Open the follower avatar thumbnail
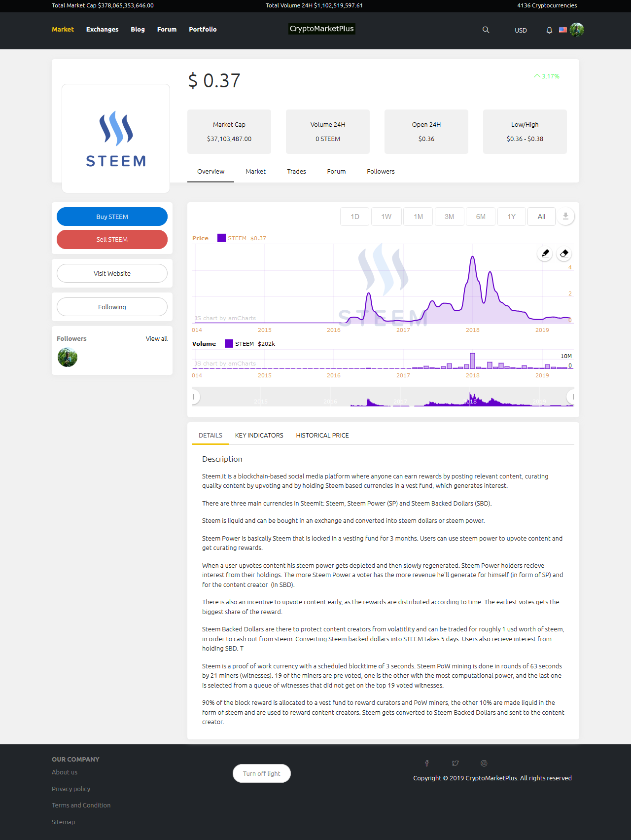 coord(68,357)
